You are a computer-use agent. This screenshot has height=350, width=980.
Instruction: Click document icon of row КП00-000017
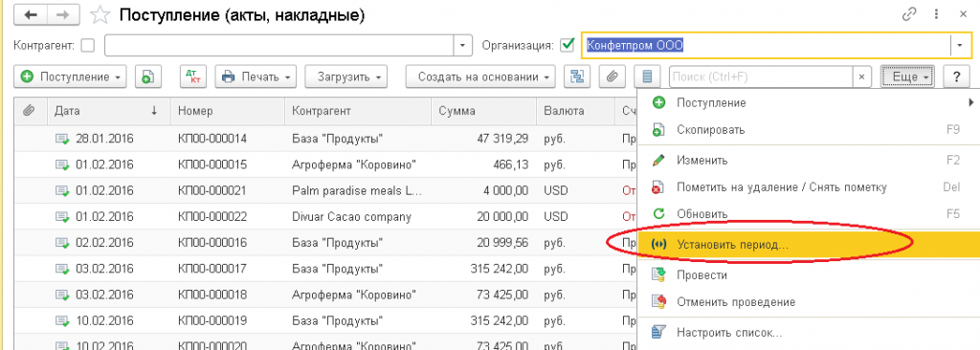(x=62, y=269)
